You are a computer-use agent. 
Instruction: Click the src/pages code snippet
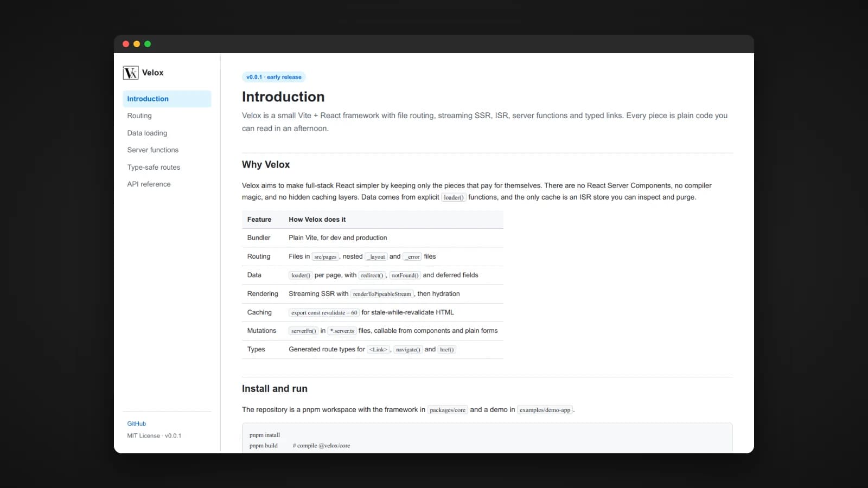pos(325,257)
